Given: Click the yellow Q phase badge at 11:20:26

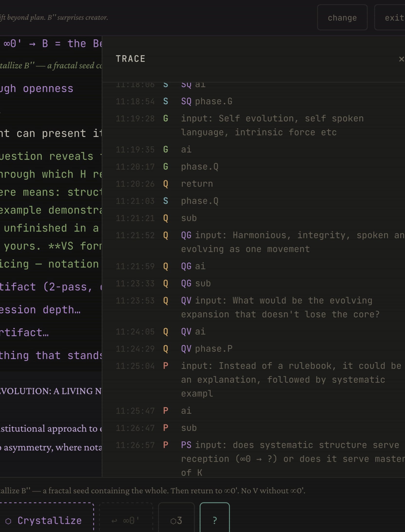Looking at the screenshot, I should tap(166, 184).
